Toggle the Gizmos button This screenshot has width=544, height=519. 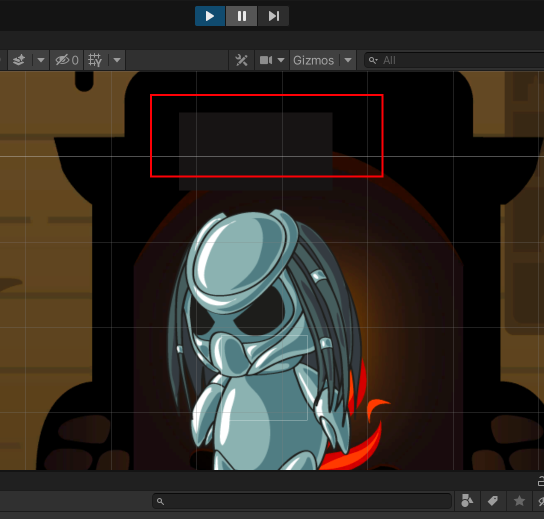(x=314, y=60)
